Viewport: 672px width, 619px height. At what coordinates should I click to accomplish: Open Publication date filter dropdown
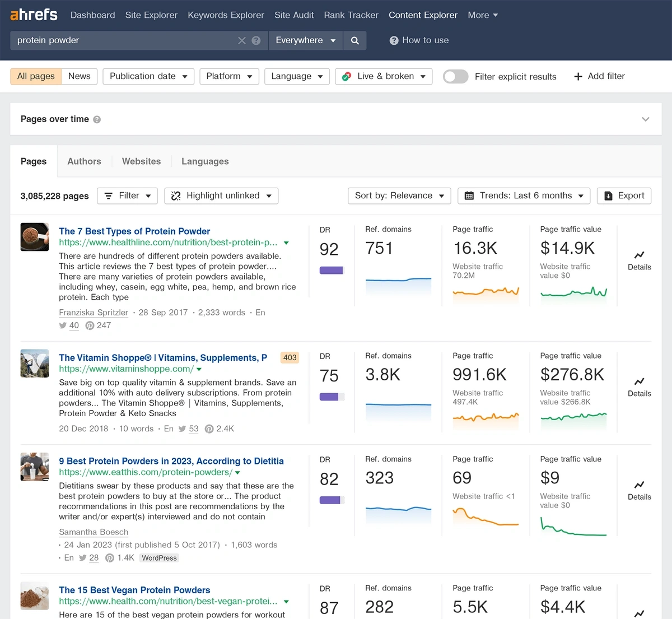click(x=148, y=76)
